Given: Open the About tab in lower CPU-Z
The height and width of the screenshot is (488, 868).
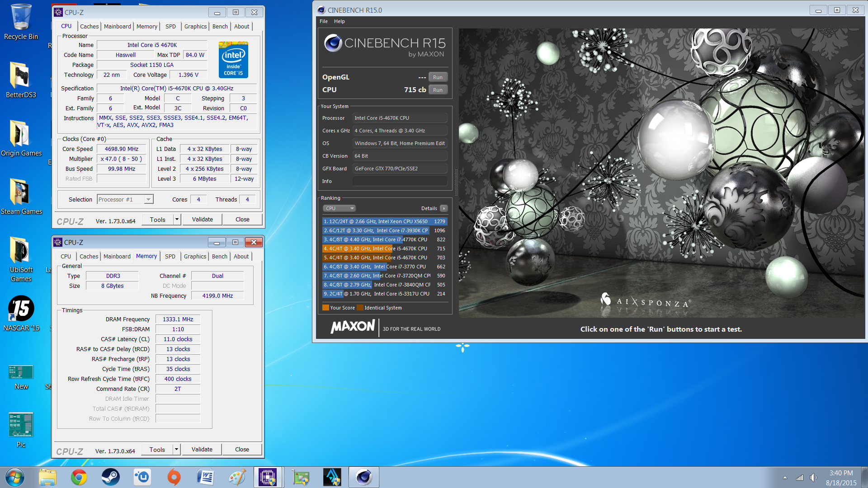Looking at the screenshot, I should coord(241,256).
